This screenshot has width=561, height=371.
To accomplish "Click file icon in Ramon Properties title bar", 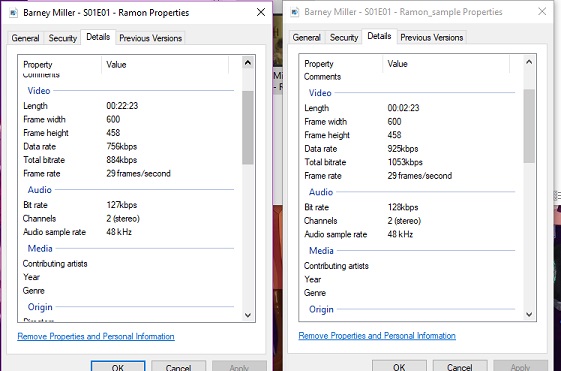I will click(x=14, y=13).
